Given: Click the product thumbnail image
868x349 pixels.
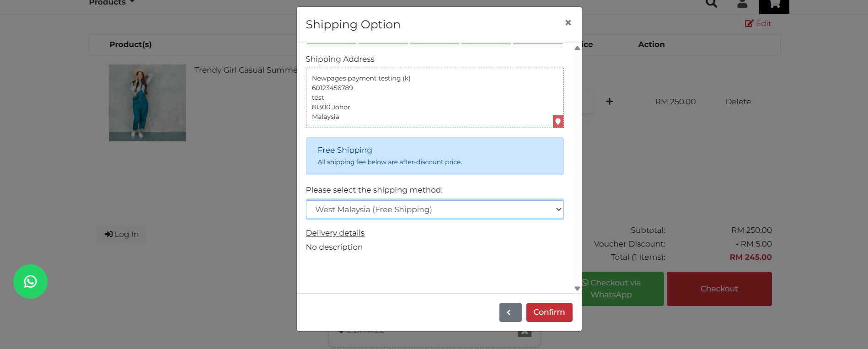Looking at the screenshot, I should point(147,103).
